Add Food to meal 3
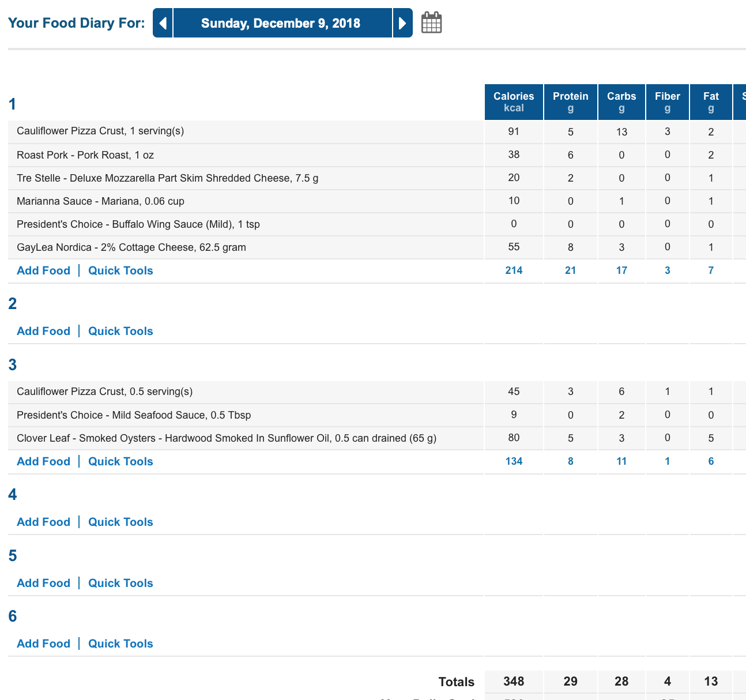 pyautogui.click(x=43, y=461)
